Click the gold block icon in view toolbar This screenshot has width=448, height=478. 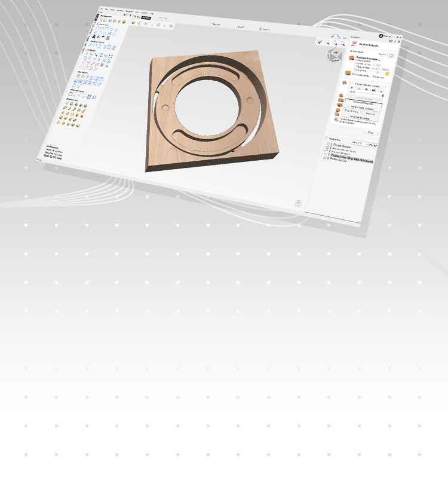pos(133,22)
